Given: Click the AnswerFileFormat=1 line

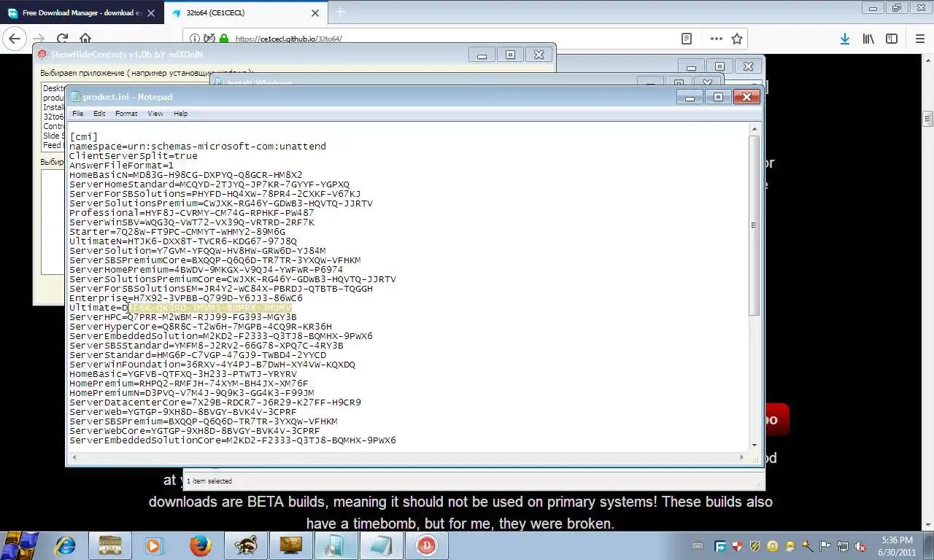Looking at the screenshot, I should 121,166.
